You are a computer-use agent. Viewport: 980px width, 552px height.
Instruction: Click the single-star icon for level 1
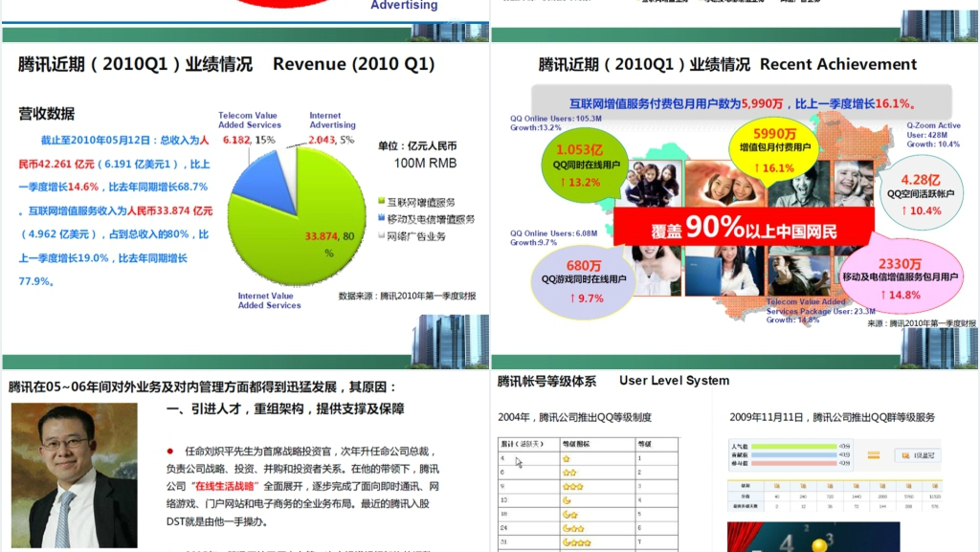(x=567, y=459)
